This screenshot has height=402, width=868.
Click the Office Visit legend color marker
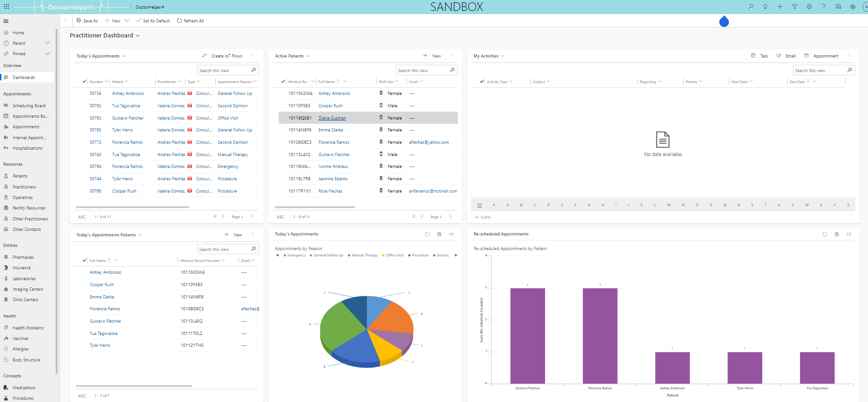(384, 256)
